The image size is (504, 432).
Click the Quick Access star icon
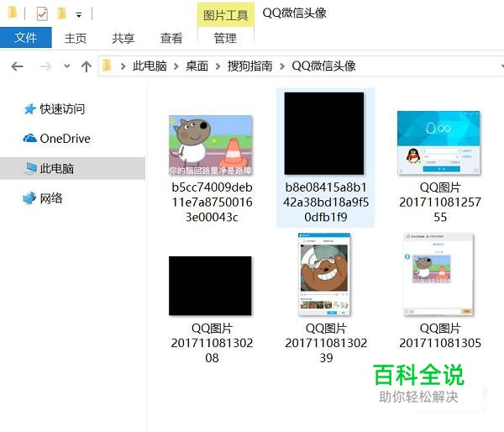30,109
